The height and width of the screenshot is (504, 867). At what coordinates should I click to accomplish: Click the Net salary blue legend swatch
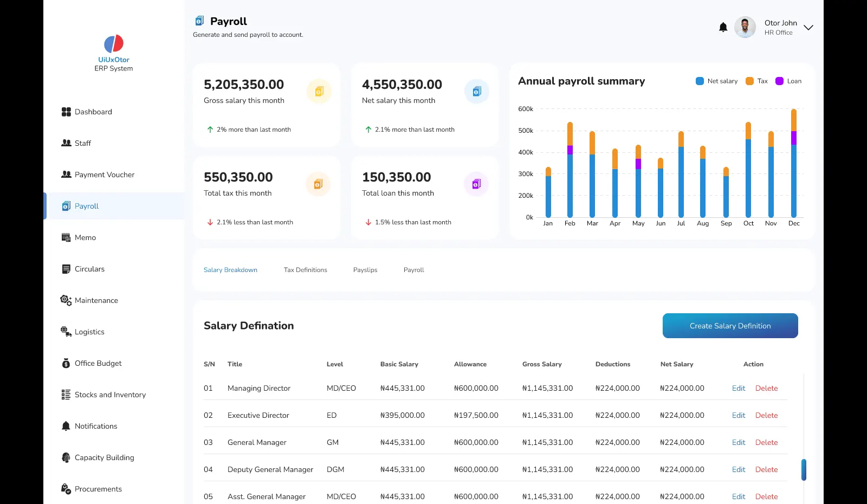pos(700,81)
